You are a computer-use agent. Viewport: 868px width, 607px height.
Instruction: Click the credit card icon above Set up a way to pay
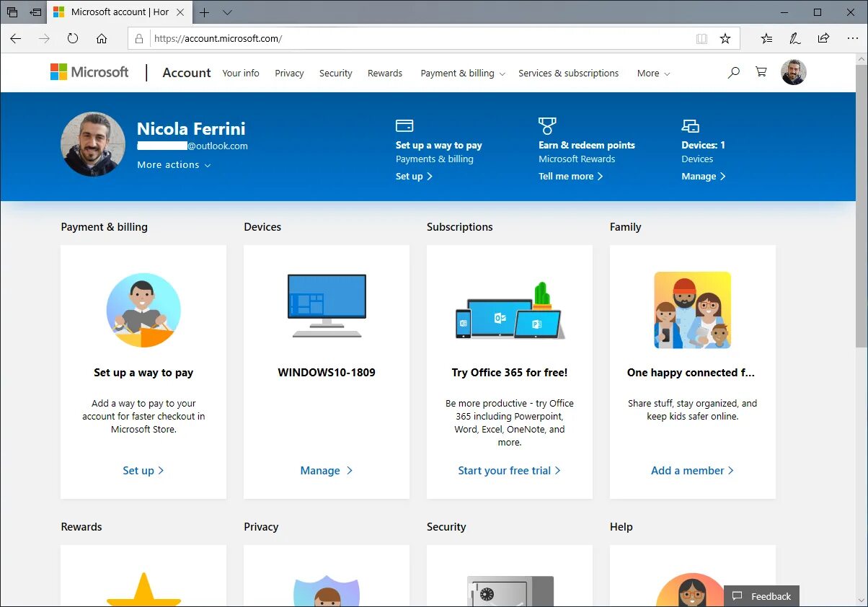[404, 126]
